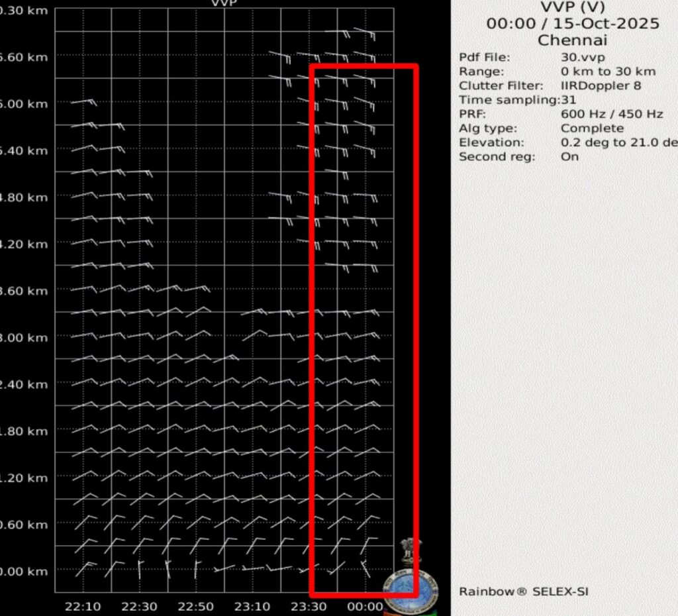Image resolution: width=678 pixels, height=616 pixels.
Task: Select the 22:50 time axis label
Action: pos(196,607)
